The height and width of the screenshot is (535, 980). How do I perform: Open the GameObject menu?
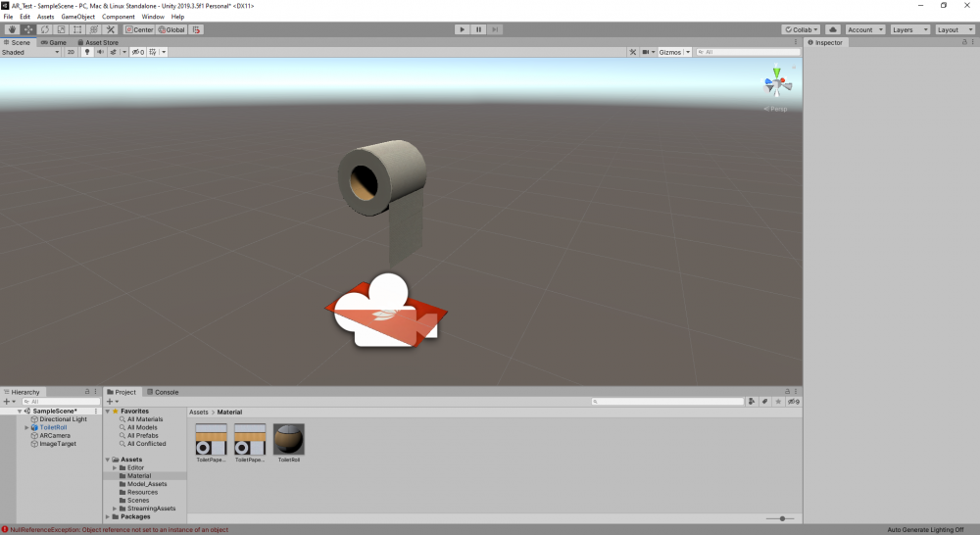click(x=77, y=17)
